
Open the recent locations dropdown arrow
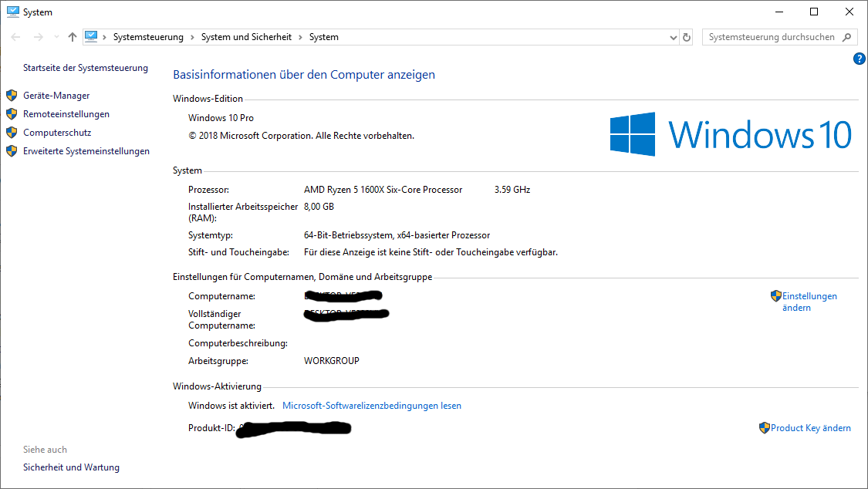click(x=56, y=37)
